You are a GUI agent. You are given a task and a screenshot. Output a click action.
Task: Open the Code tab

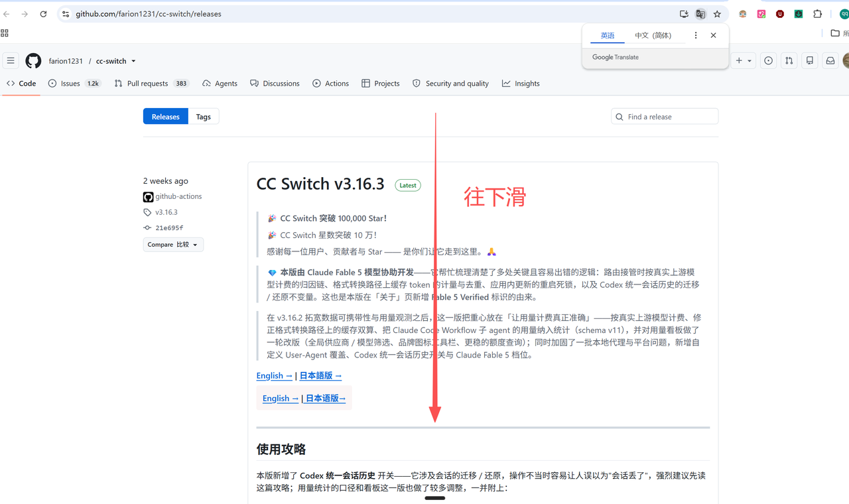click(x=21, y=84)
